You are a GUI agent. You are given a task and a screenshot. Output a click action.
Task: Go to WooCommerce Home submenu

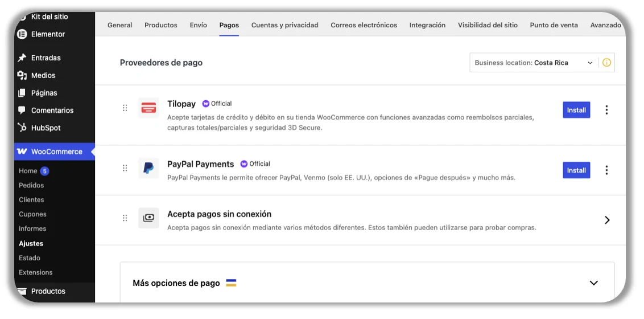[x=28, y=170]
